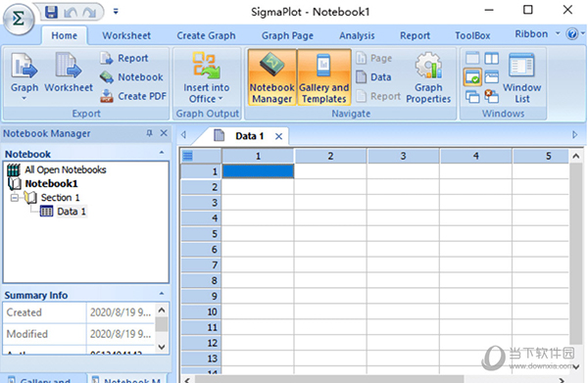588x383 pixels.
Task: Open the Window List
Action: 521,78
